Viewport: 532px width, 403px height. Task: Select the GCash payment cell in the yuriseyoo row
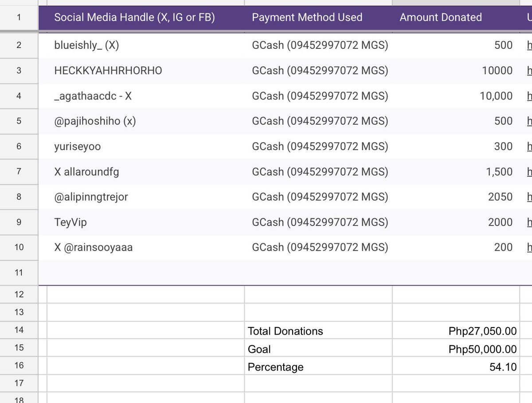[x=318, y=146]
